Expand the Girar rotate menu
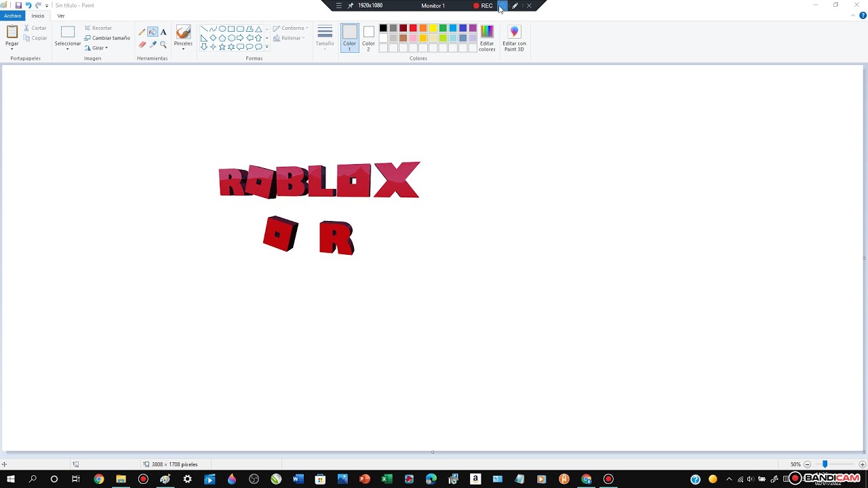The height and width of the screenshot is (488, 868). pyautogui.click(x=96, y=48)
